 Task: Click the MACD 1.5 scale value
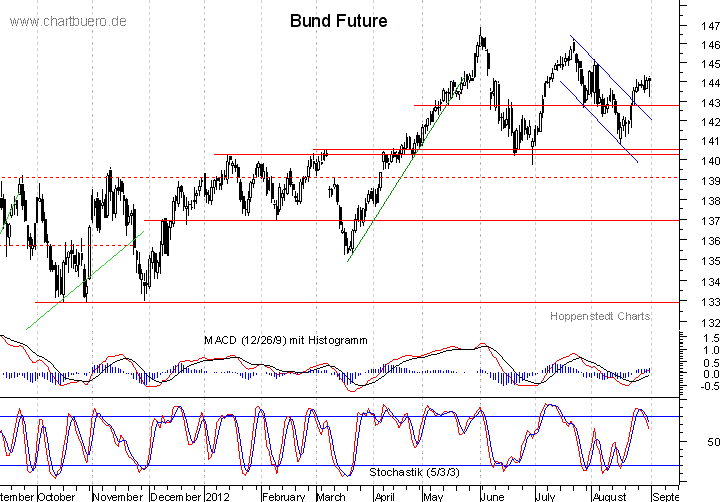tap(711, 338)
